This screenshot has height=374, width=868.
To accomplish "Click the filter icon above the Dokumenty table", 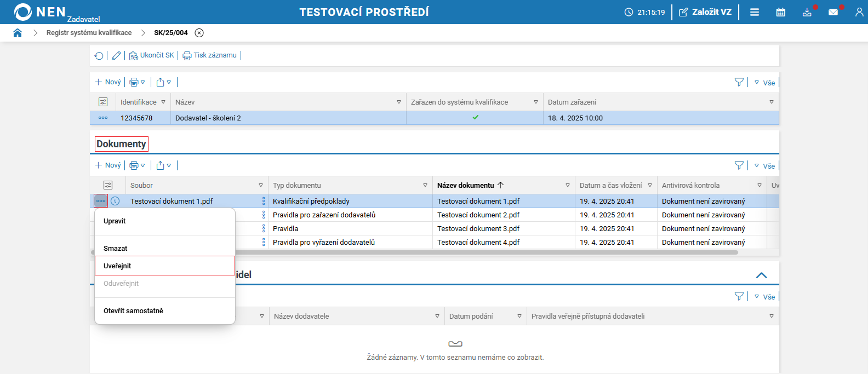I will pyautogui.click(x=739, y=165).
